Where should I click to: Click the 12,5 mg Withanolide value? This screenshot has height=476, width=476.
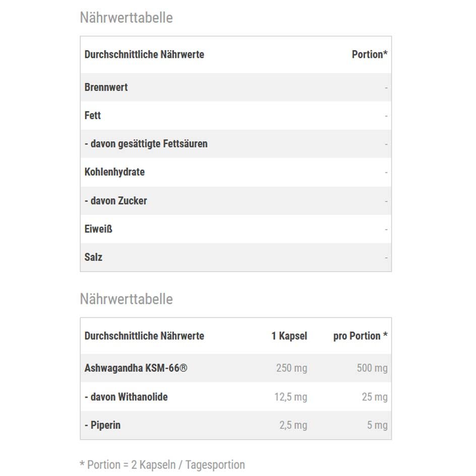[x=290, y=397]
